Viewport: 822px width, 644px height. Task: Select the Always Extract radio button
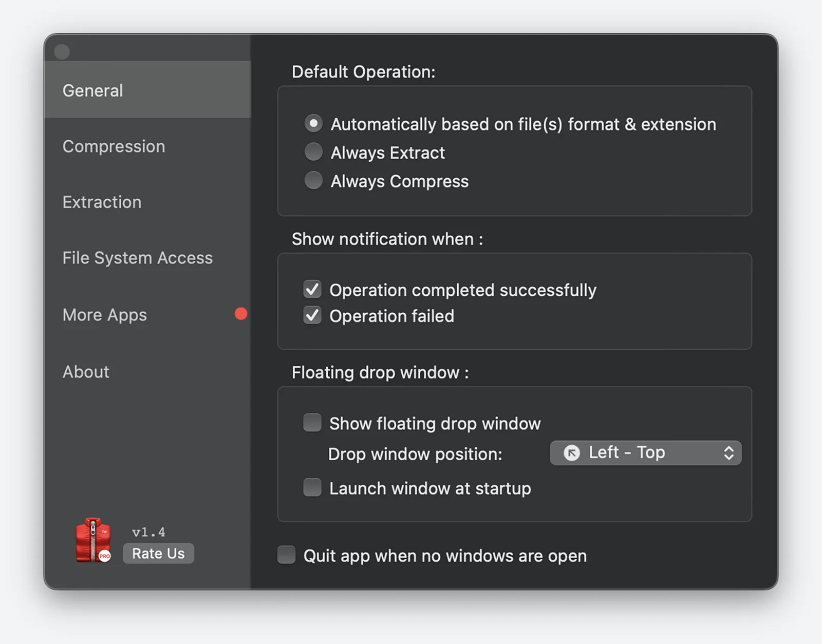313,152
